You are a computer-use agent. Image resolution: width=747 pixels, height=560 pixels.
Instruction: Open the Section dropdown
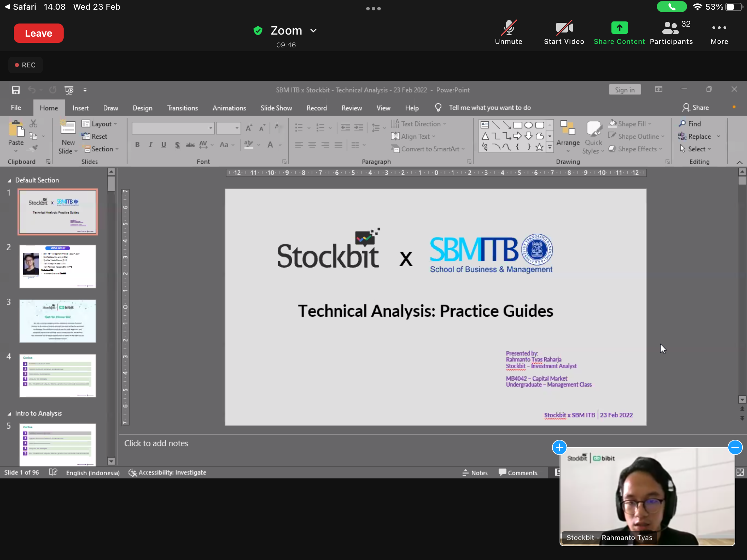[101, 149]
